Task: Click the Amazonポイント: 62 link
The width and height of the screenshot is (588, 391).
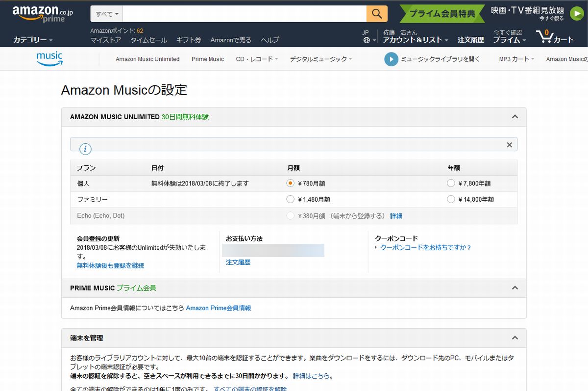Action: coord(117,30)
